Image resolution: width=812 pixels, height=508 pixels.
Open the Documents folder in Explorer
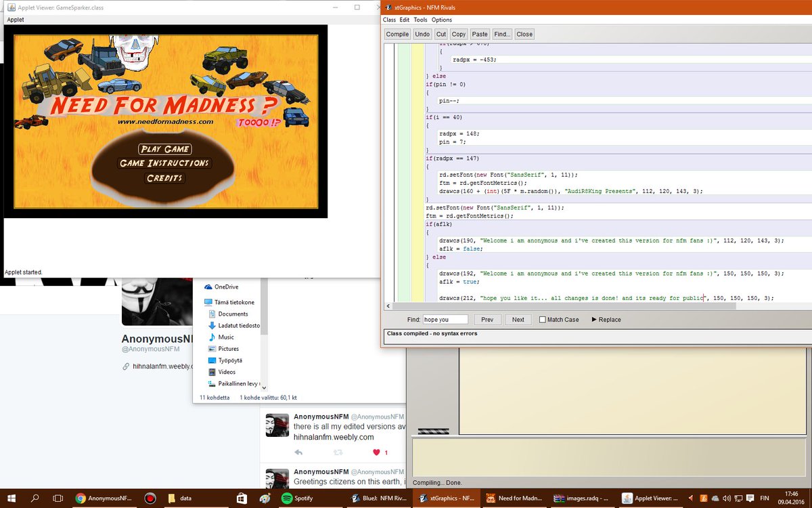point(228,314)
